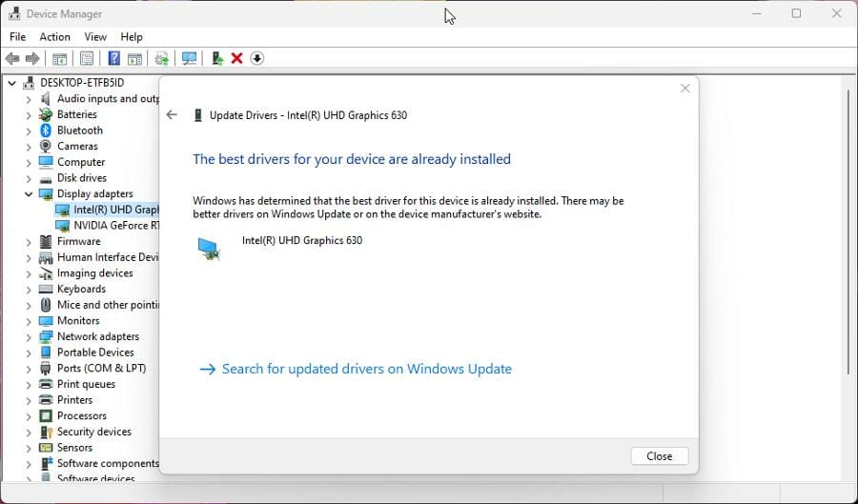Expand the Bluetooth node
Image resolution: width=858 pixels, height=504 pixels.
29,131
